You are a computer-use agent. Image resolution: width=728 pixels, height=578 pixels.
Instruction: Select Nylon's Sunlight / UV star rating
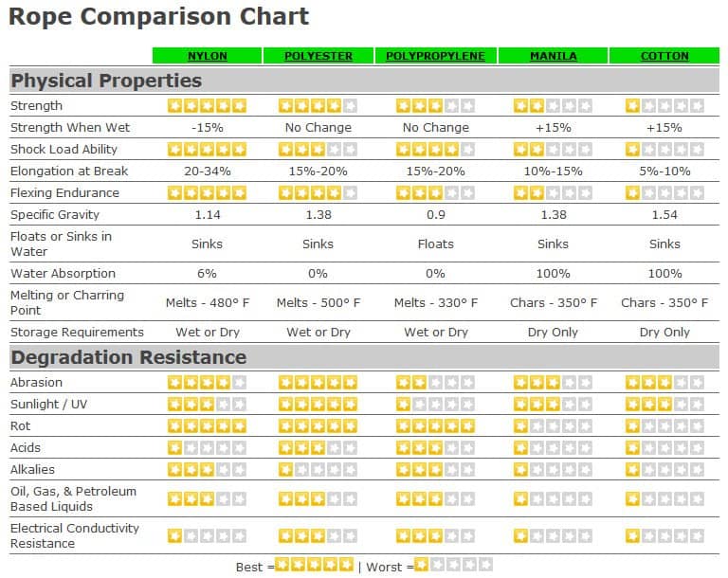207,404
